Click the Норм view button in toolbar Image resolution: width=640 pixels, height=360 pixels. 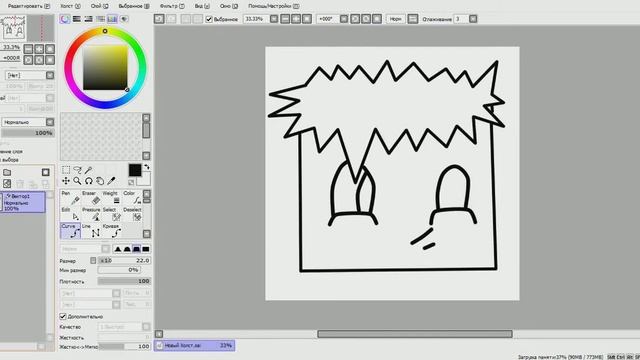(x=396, y=19)
